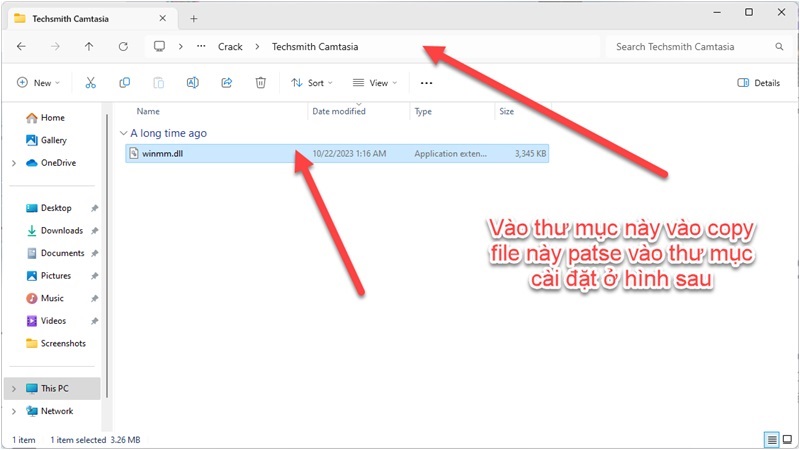
Task: Expand the This PC tree node
Action: 14,389
